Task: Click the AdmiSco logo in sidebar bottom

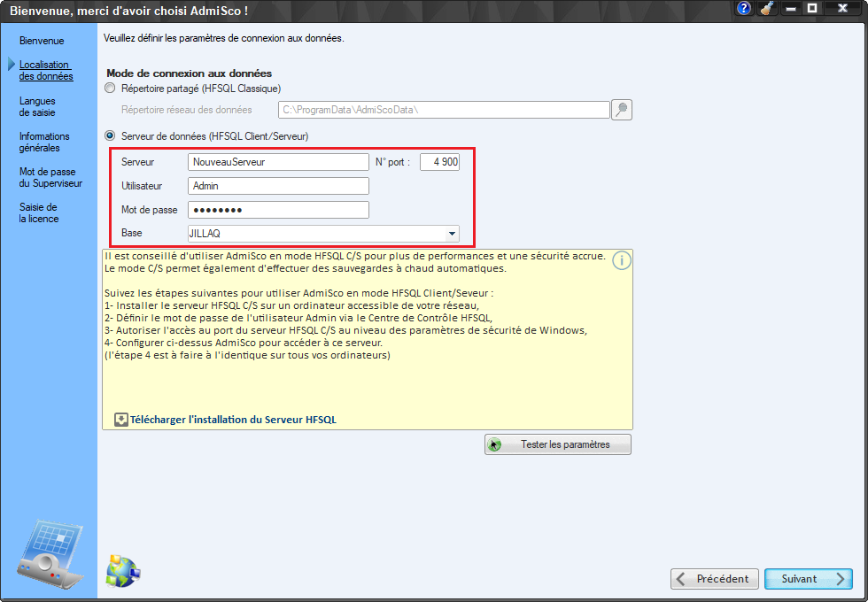Action: point(50,554)
